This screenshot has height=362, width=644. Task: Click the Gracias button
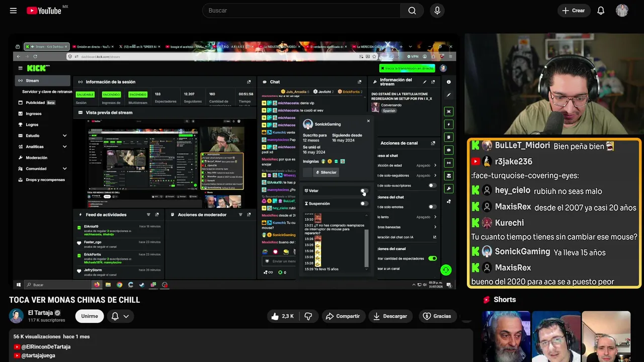pos(437,316)
